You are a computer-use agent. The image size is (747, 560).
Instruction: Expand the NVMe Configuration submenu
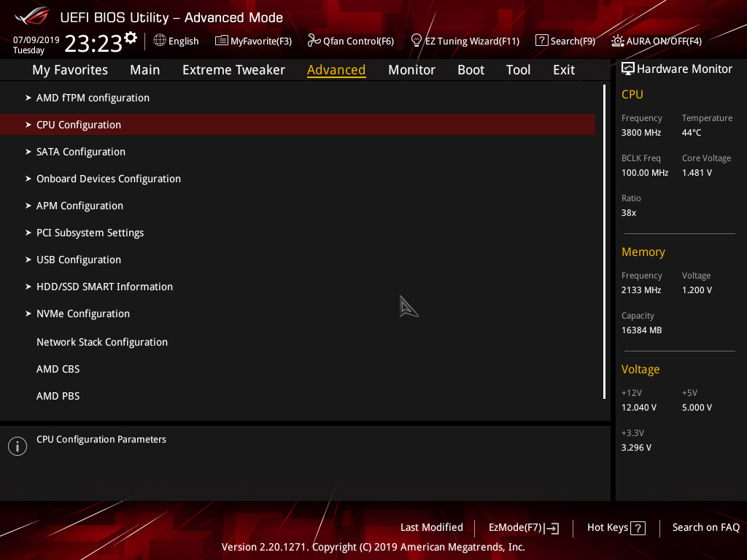pyautogui.click(x=82, y=314)
